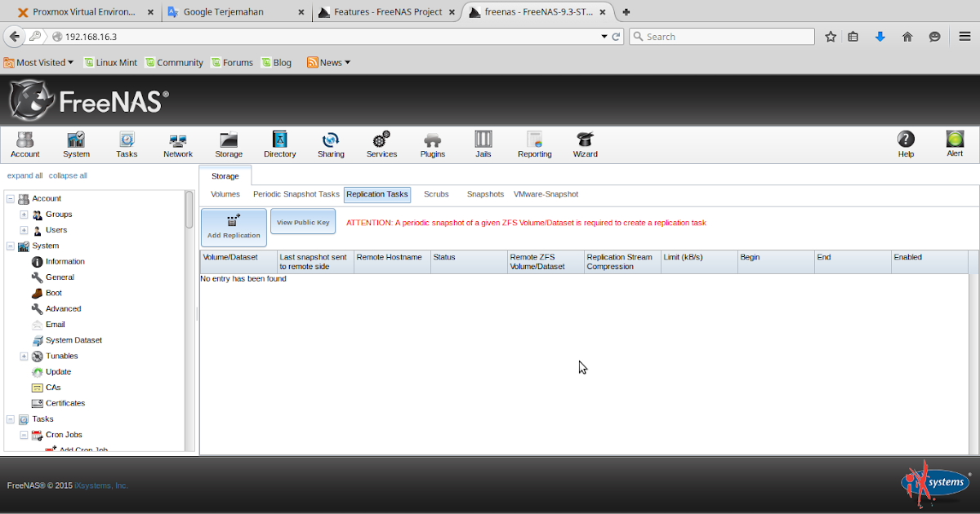Switch to the Scrubs tab
Image resolution: width=980 pixels, height=514 pixels.
(436, 194)
